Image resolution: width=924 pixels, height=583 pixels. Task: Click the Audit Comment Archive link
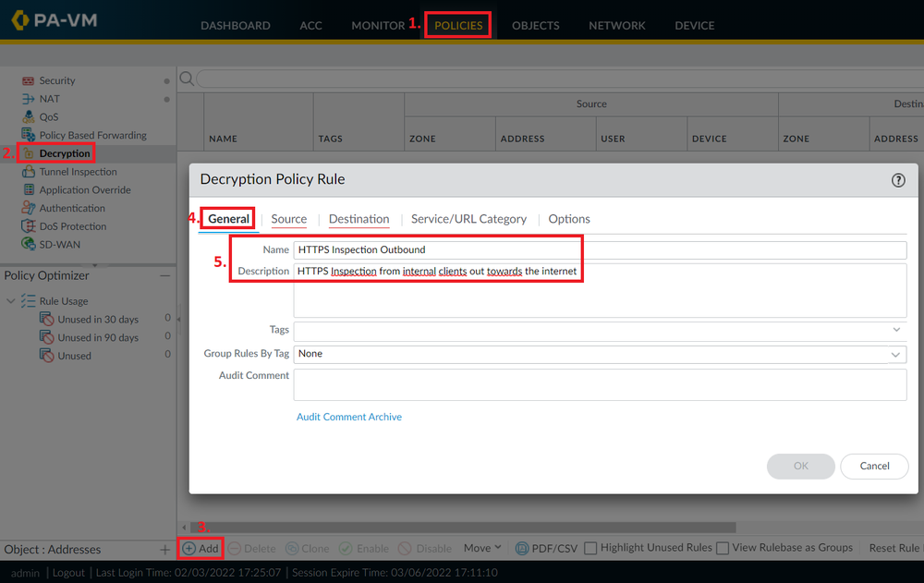tap(349, 417)
